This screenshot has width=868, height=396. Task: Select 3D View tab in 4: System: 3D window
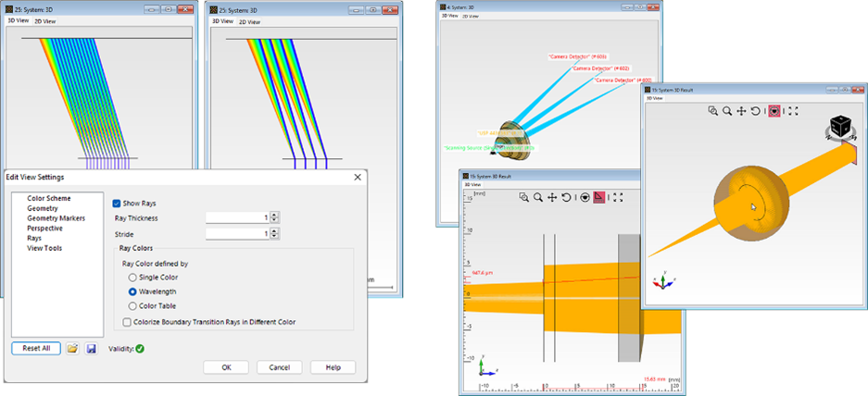(x=450, y=16)
